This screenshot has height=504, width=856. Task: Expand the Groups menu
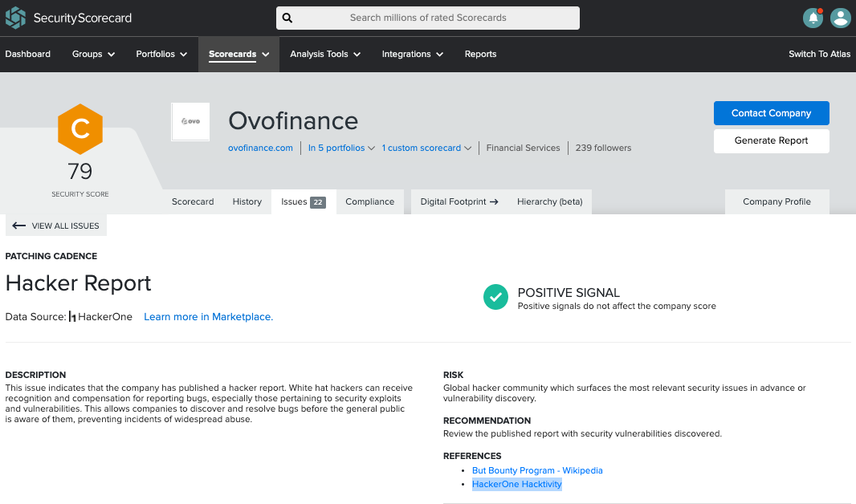pyautogui.click(x=93, y=54)
